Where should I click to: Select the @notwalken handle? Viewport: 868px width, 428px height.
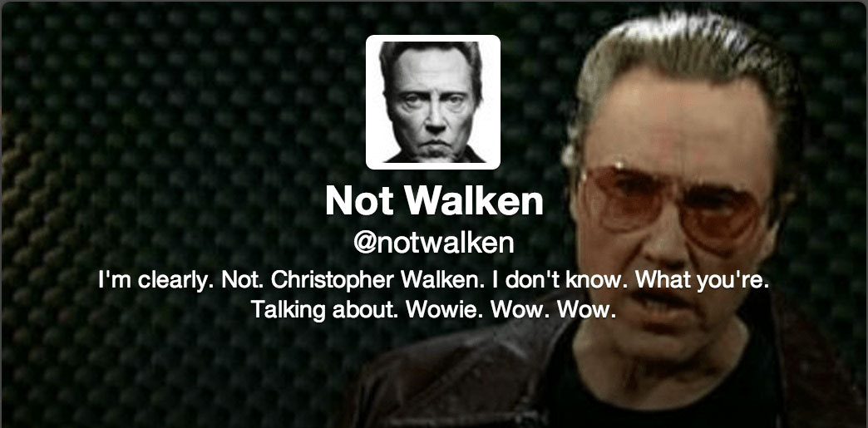(x=433, y=244)
